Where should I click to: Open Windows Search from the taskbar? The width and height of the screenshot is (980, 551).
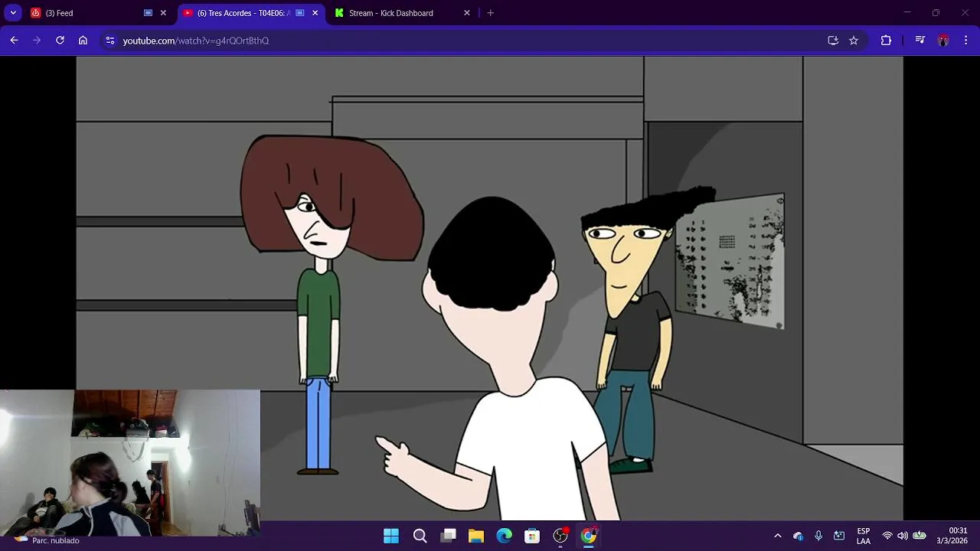coord(420,536)
